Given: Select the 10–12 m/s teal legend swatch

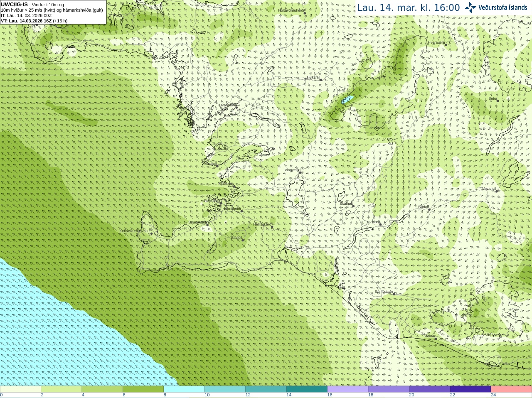Looking at the screenshot, I should [225, 389].
